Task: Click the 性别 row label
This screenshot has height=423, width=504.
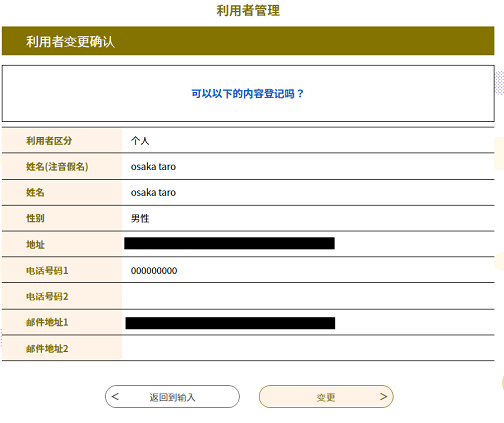Action: click(35, 218)
